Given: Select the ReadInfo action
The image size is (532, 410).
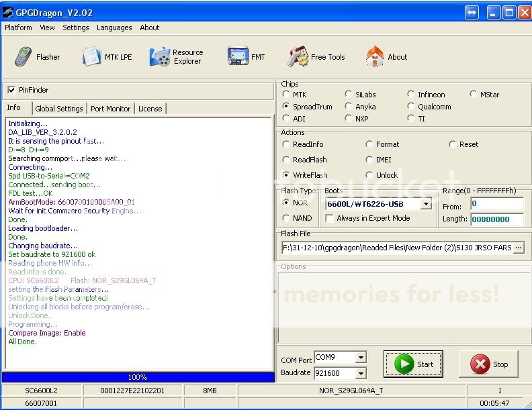Looking at the screenshot, I should [x=285, y=144].
